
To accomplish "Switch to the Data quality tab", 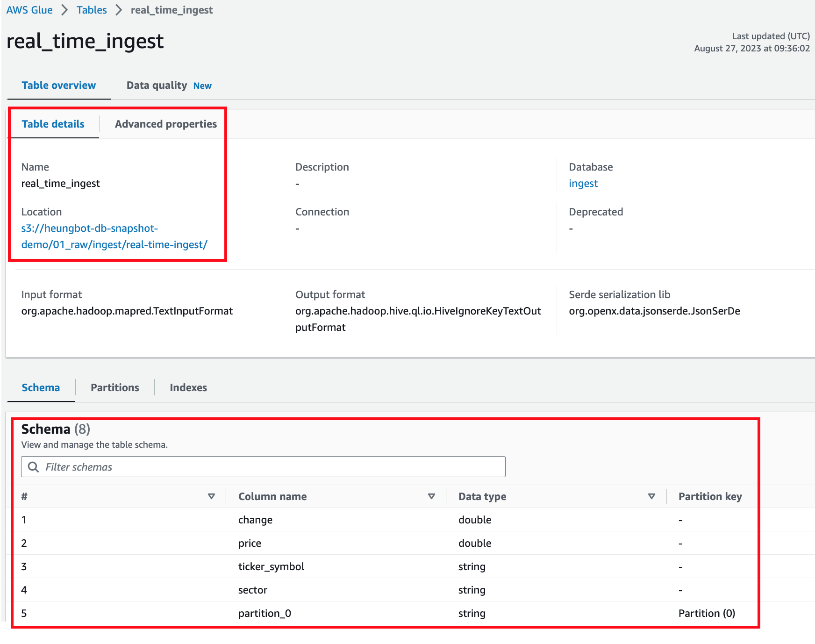I will 157,85.
